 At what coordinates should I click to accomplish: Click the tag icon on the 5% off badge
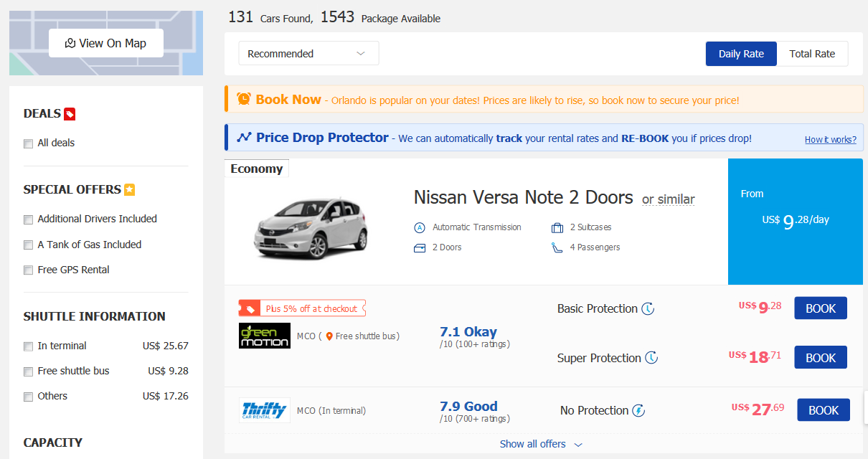click(250, 309)
